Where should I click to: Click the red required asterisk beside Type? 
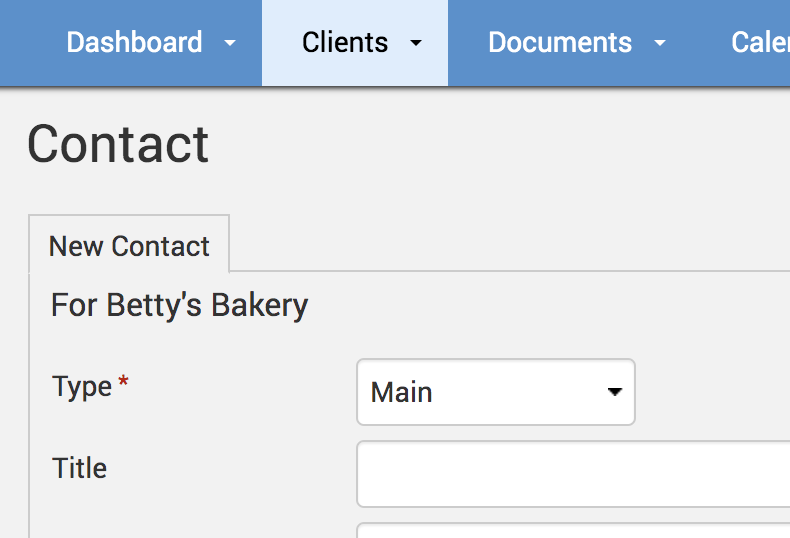tap(124, 385)
